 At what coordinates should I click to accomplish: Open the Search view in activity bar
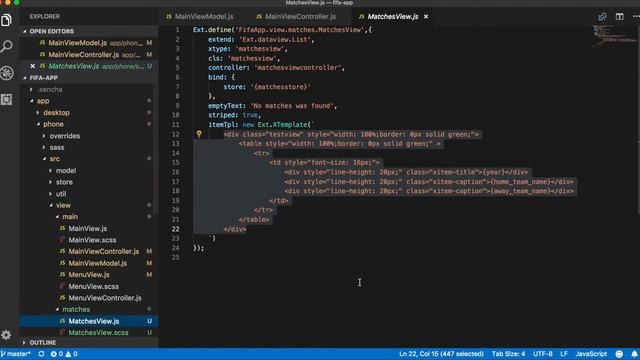(x=7, y=46)
